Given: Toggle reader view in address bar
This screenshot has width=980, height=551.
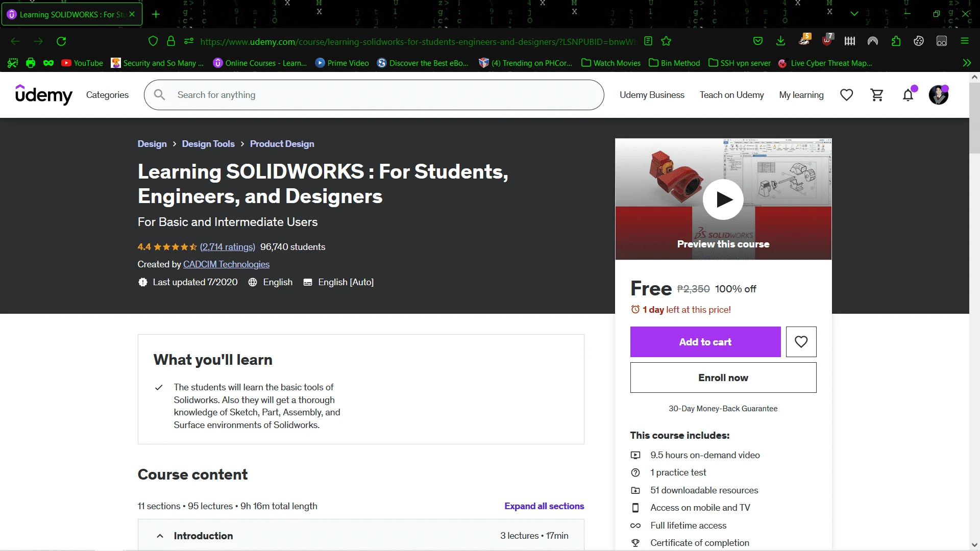Looking at the screenshot, I should (x=648, y=41).
